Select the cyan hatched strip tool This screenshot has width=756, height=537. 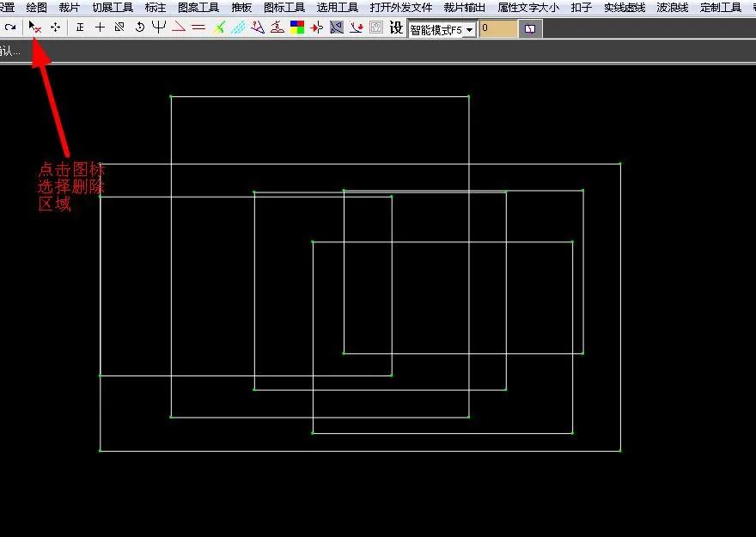point(238,27)
